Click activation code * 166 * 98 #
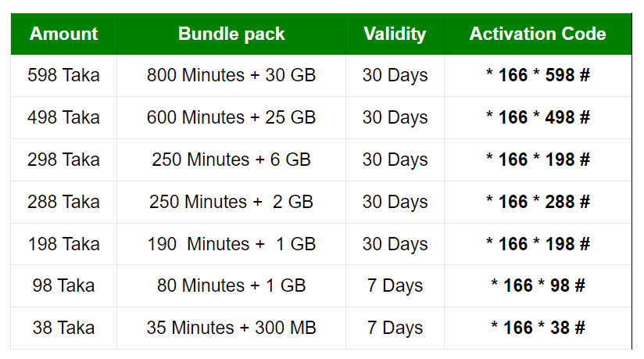The height and width of the screenshot is (359, 644). 538,285
